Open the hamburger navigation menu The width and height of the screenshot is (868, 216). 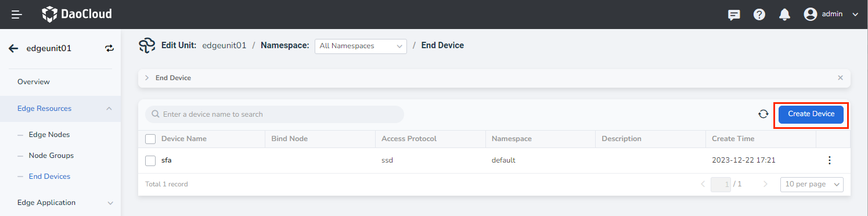17,15
